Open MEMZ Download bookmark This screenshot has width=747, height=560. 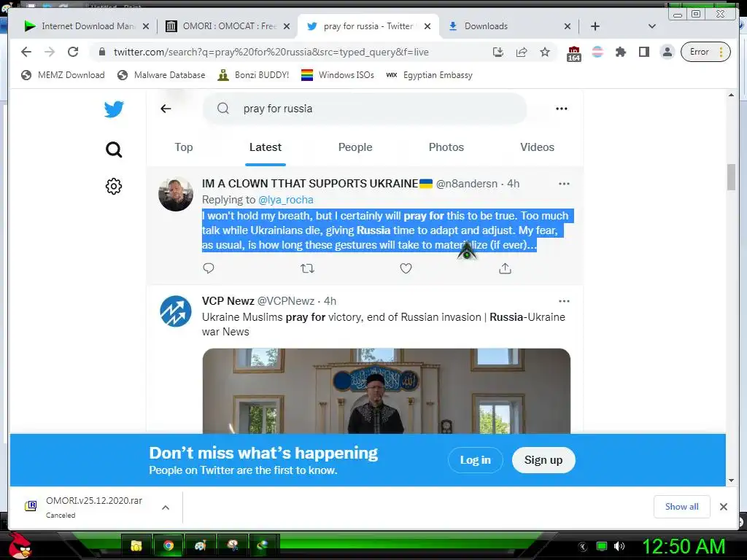point(63,75)
